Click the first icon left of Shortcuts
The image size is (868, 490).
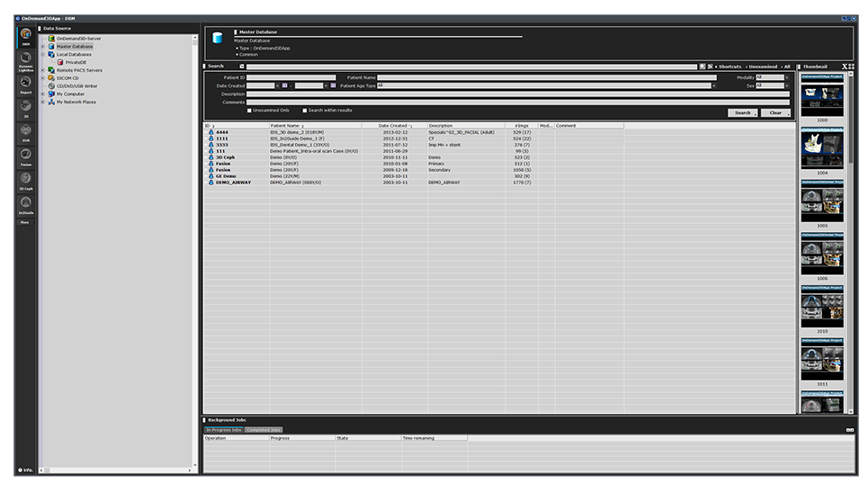(702, 67)
